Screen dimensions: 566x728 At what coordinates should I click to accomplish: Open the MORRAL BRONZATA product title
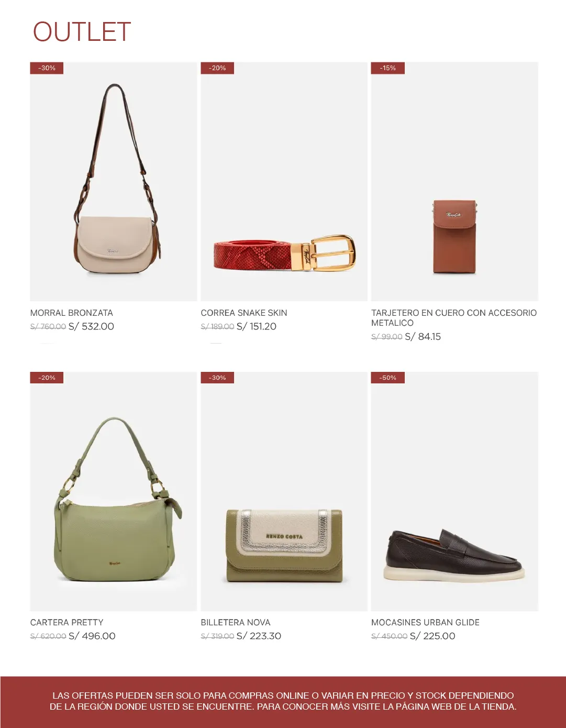72,313
